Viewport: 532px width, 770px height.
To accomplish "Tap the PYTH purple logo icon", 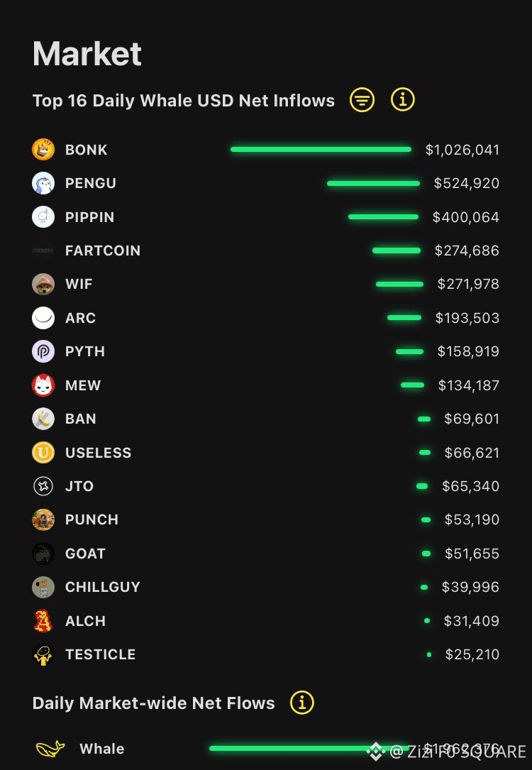I will (x=43, y=351).
